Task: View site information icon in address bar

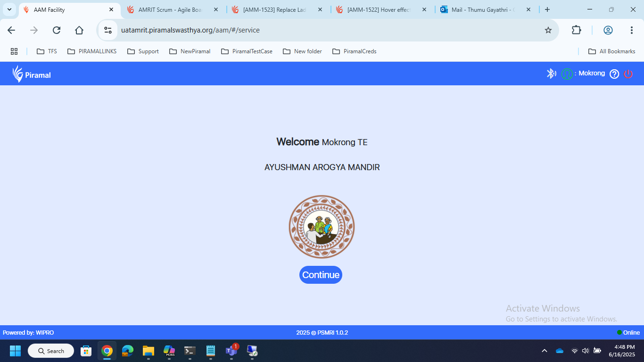Action: pyautogui.click(x=108, y=30)
